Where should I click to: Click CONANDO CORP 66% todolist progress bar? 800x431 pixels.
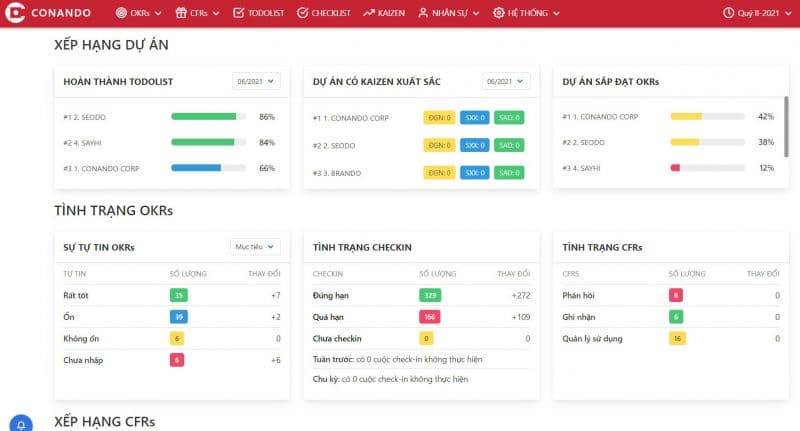(x=209, y=168)
